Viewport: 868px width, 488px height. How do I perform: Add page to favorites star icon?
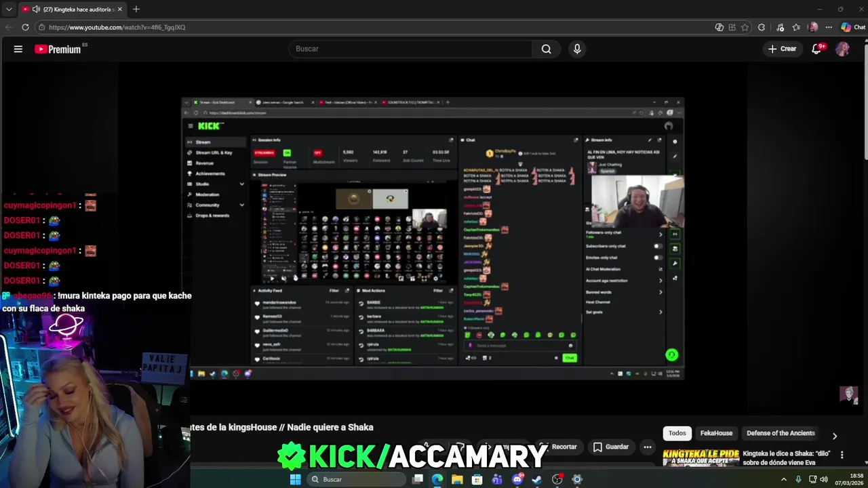coord(745,27)
